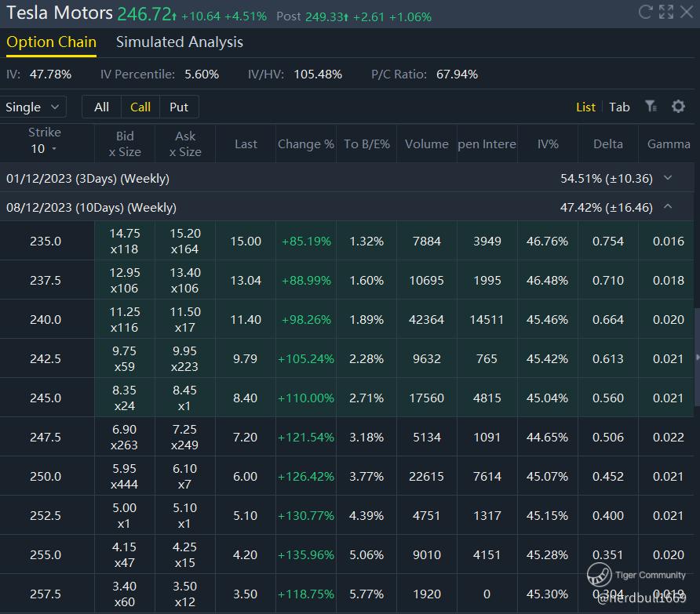700x614 pixels.
Task: Open the Strike count dropdown showing 10
Action: (x=44, y=149)
